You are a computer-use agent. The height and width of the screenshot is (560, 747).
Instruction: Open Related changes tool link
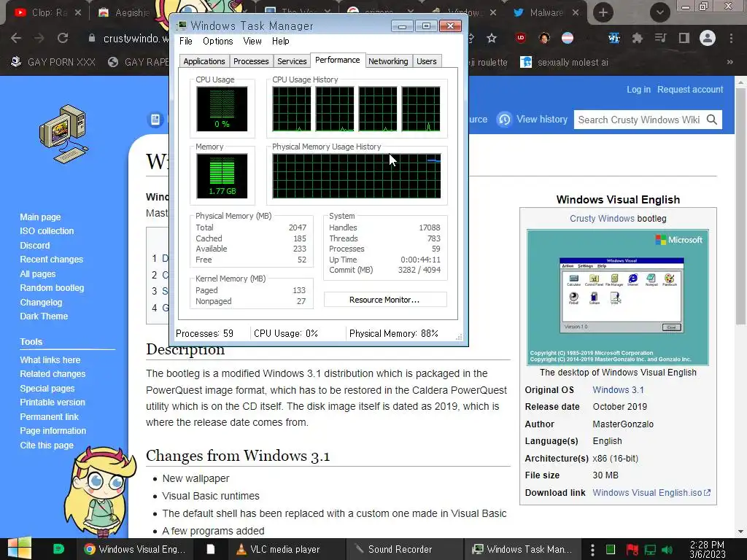pos(53,374)
